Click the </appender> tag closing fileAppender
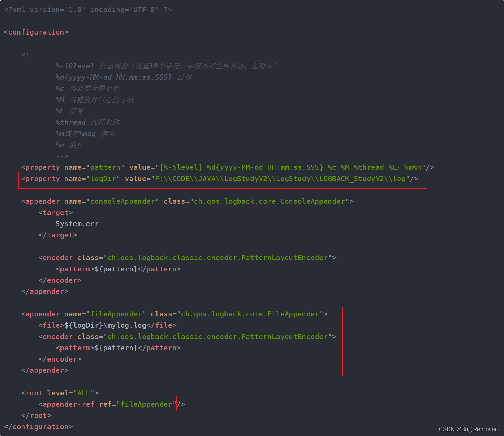The height and width of the screenshot is (436, 504). (45, 370)
